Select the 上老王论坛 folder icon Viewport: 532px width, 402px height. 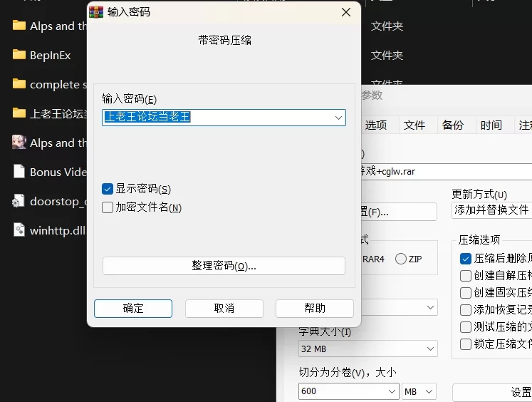pos(19,113)
